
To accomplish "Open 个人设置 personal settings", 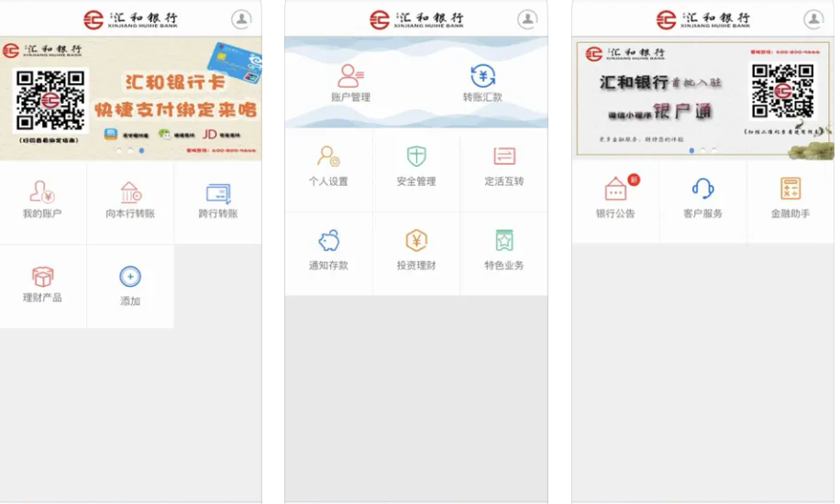I will [328, 167].
